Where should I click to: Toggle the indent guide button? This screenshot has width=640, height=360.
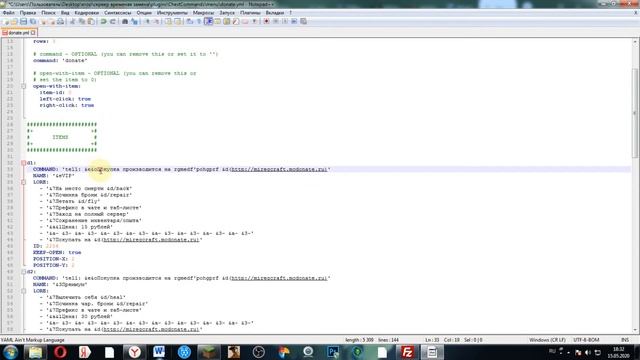(209, 21)
